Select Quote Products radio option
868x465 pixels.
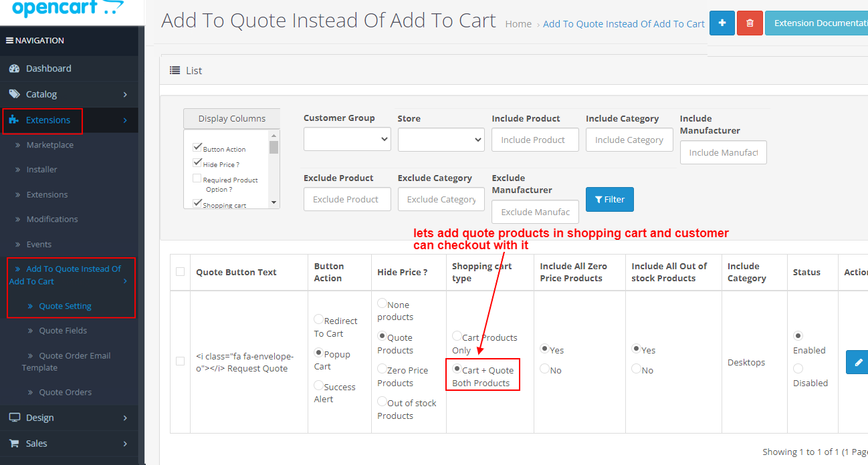click(382, 336)
